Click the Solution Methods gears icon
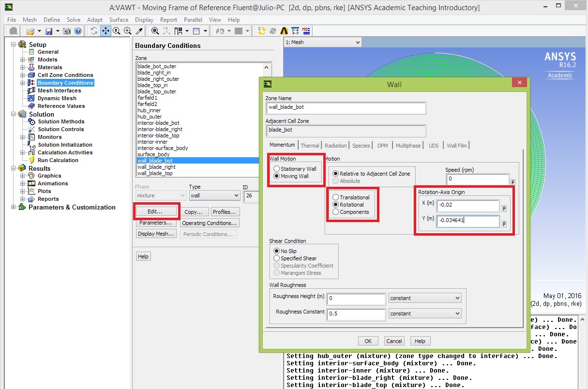Screen dimensions: 588x389 point(32,121)
